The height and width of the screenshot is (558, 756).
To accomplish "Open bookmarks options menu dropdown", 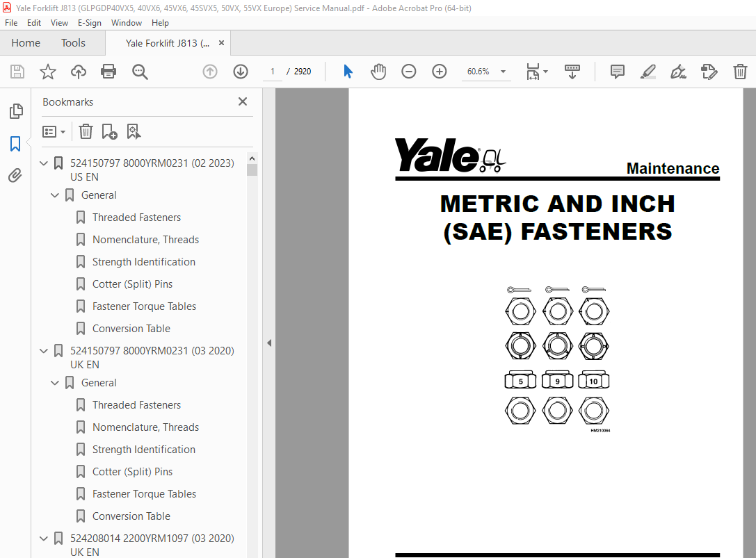I will pyautogui.click(x=54, y=131).
